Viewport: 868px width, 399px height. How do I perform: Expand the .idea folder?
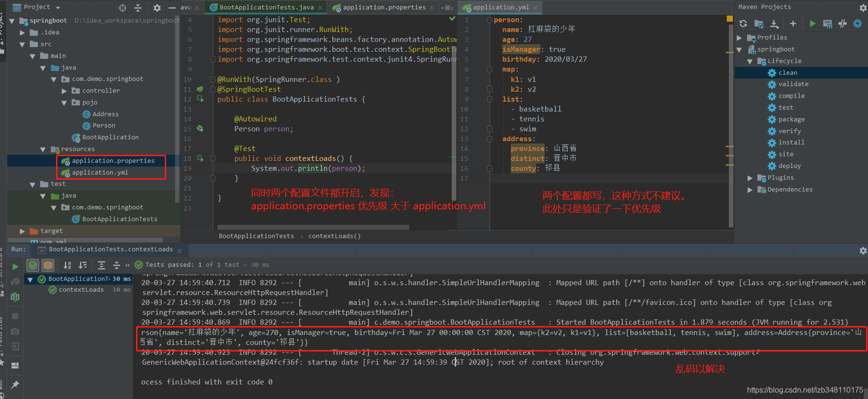[x=22, y=32]
